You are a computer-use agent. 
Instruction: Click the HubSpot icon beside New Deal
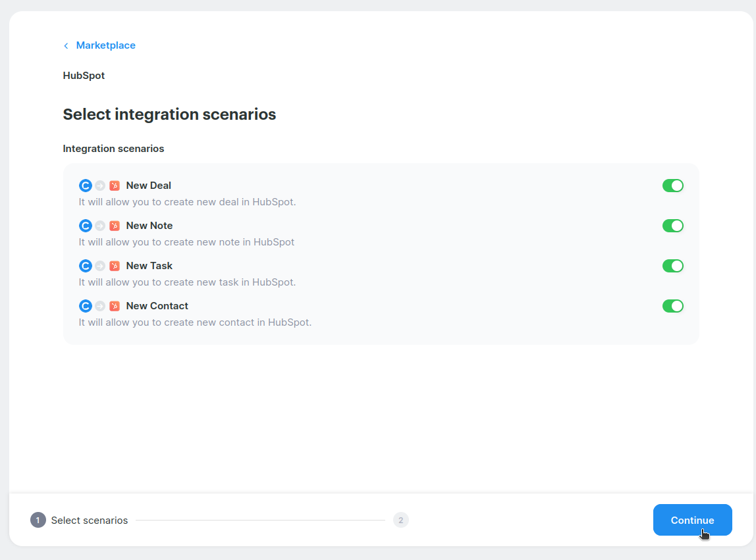click(115, 186)
